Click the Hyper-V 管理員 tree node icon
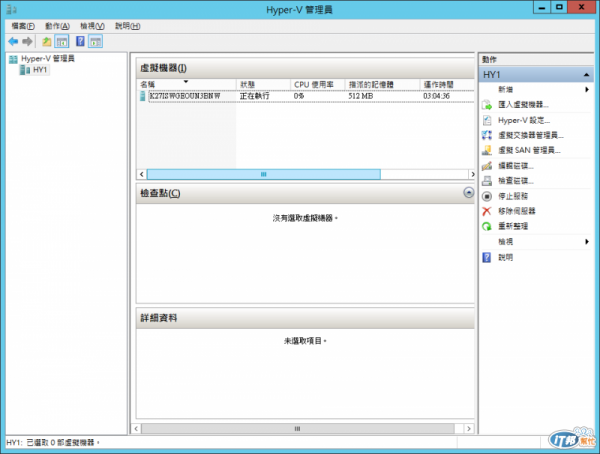Viewport: 600px width, 454px height. (x=13, y=59)
